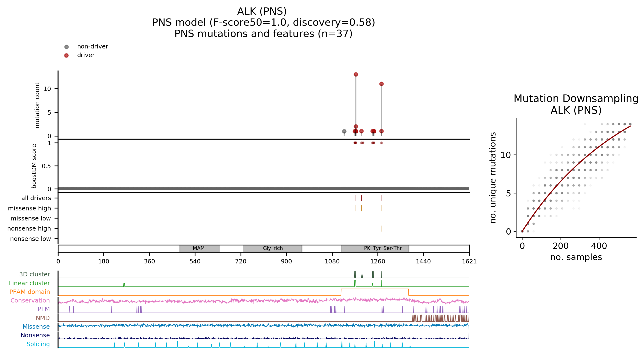Click the 'nonsense high' row label
The image size is (644, 356).
pyautogui.click(x=29, y=229)
